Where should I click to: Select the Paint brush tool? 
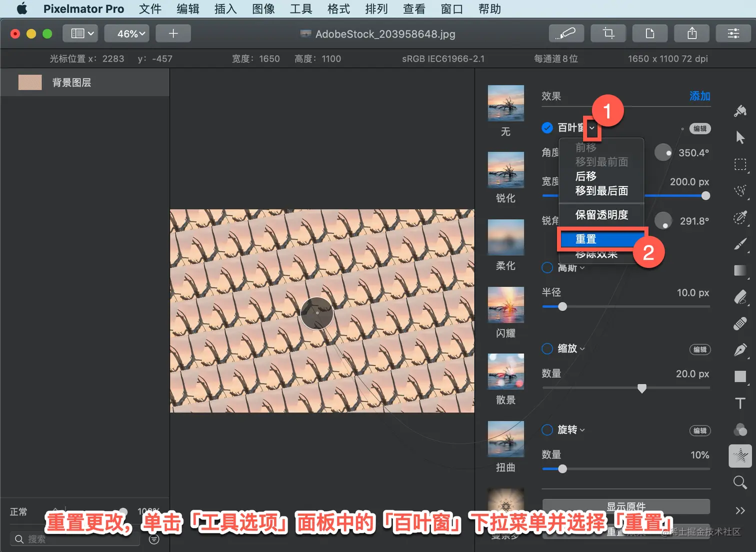point(740,244)
